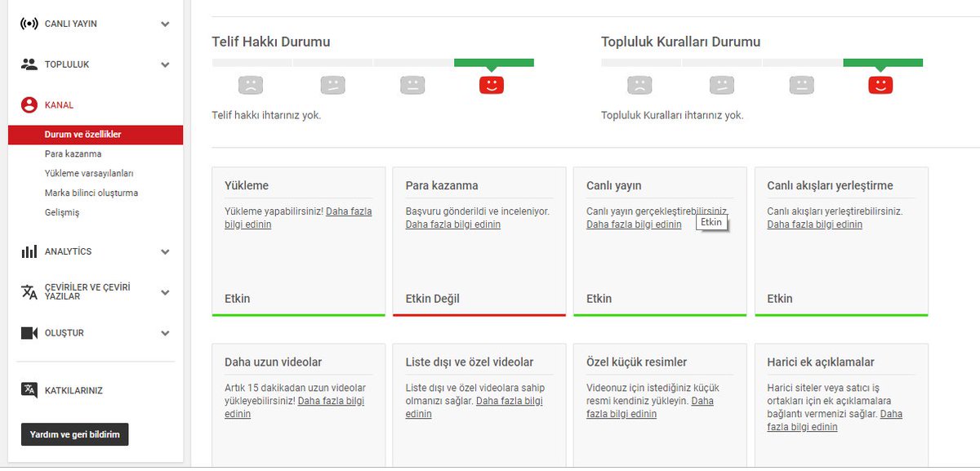The width and height of the screenshot is (980, 471).
Task: Click Yardım ve geri bildirim button
Action: click(75, 434)
